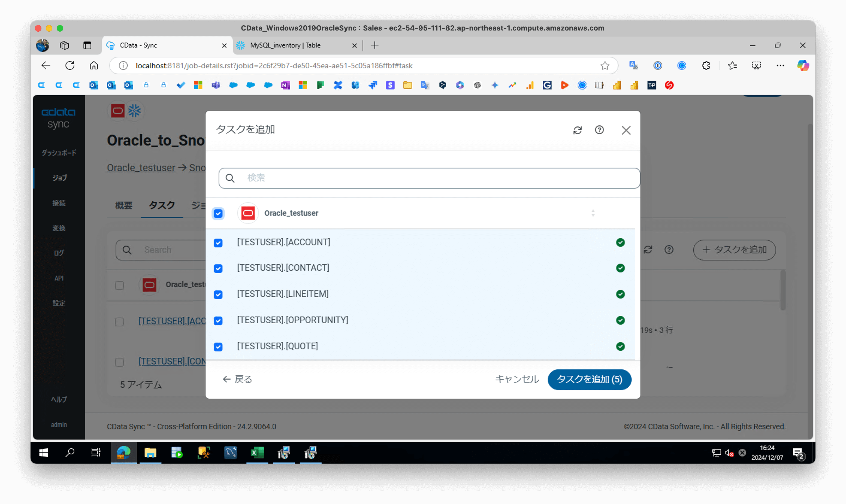
Task: Click the browser page refresh button
Action: click(70, 66)
